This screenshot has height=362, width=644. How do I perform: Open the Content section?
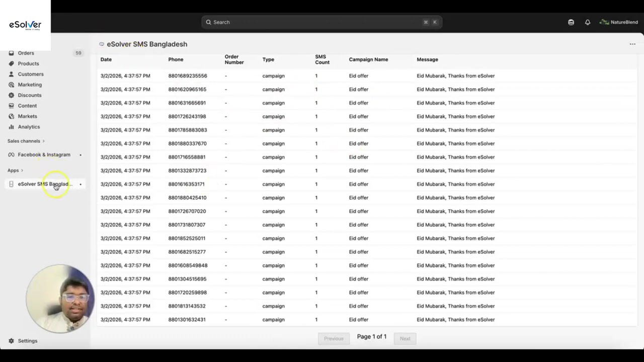click(28, 106)
